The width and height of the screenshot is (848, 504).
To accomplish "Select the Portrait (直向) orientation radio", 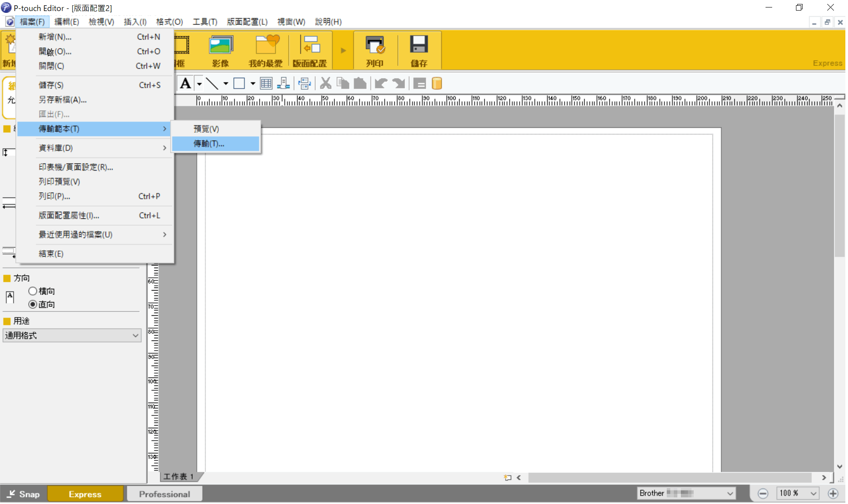I will pos(33,305).
